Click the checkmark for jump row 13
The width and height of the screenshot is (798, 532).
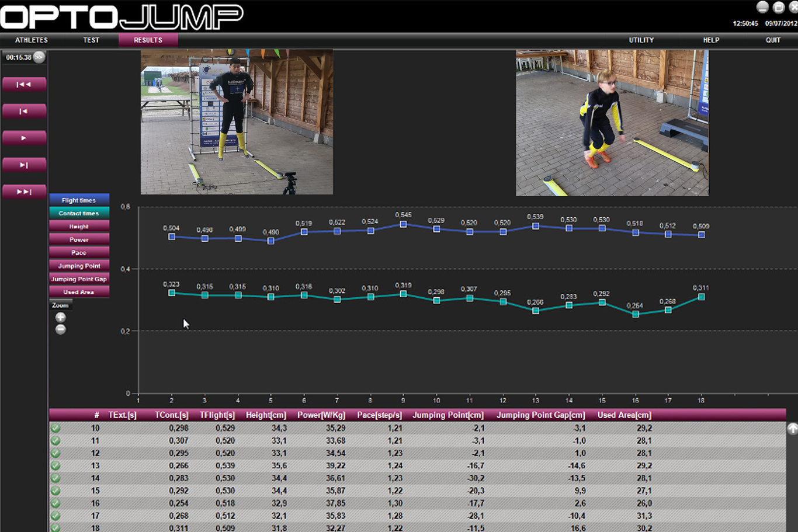(x=55, y=466)
